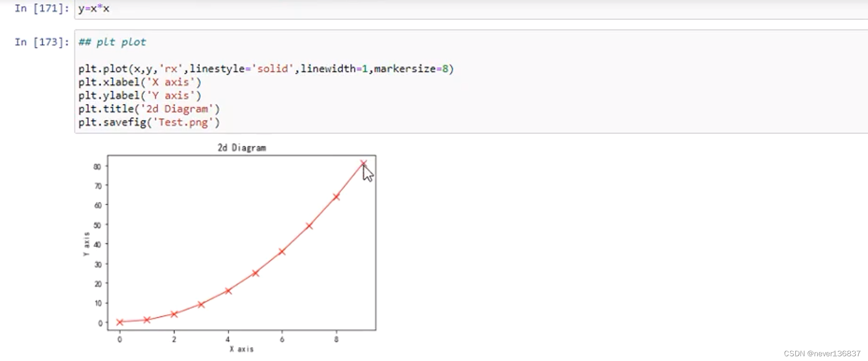Viewport: 868px width, 361px height.
Task: Click y-axis tick label 50
Action: pos(97,225)
